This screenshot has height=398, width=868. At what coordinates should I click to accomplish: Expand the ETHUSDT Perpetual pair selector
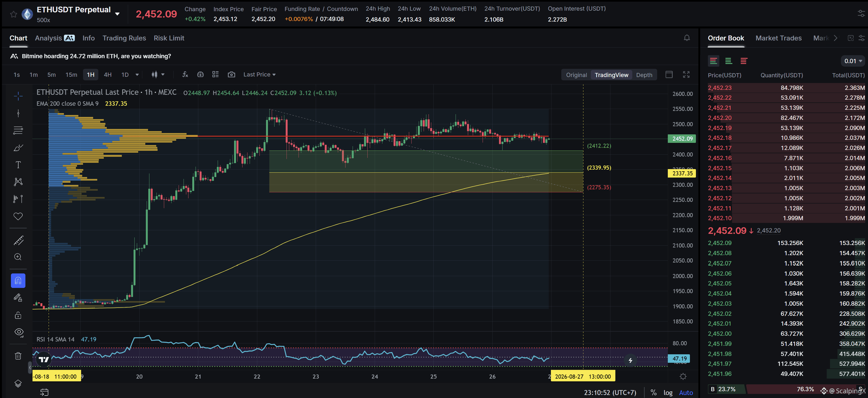[x=117, y=14]
